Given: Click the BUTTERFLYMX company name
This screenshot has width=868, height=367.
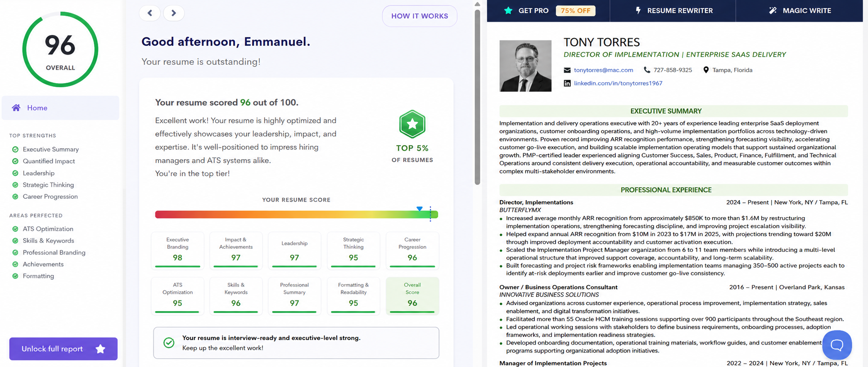Looking at the screenshot, I should pos(520,210).
